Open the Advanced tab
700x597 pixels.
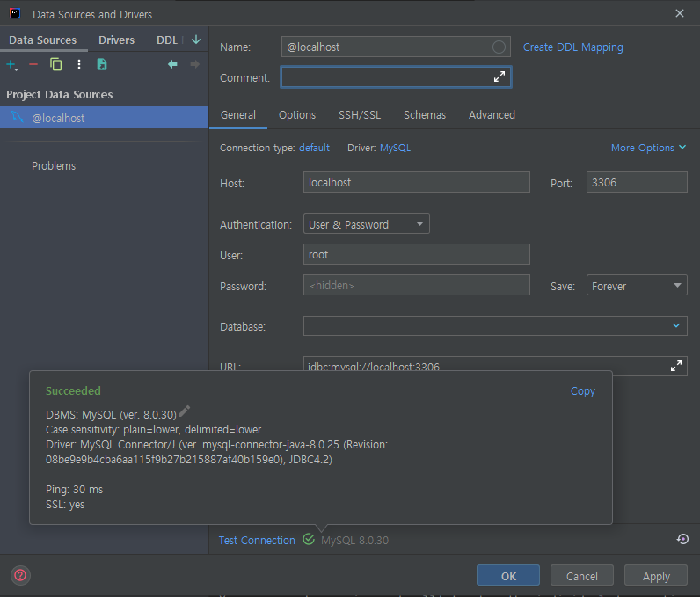pos(492,115)
